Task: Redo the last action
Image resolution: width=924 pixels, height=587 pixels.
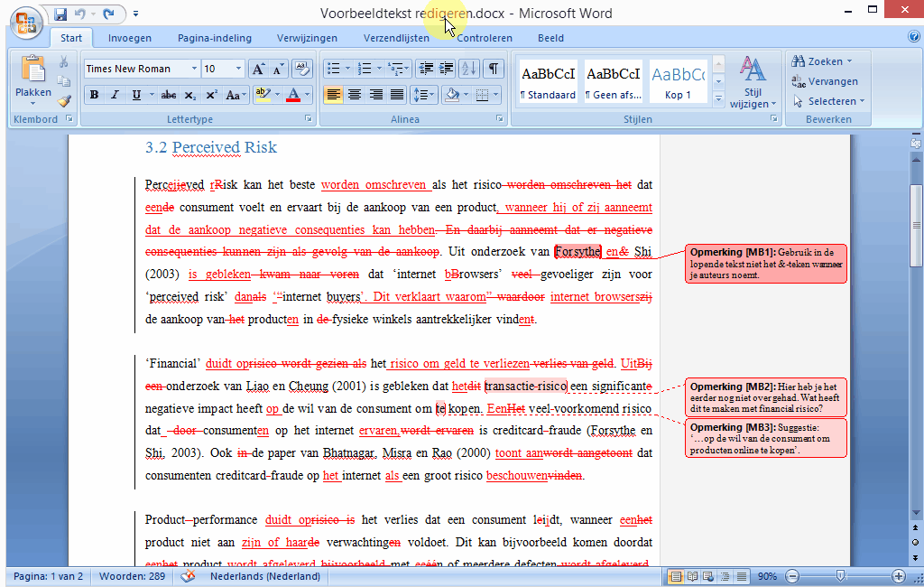Action: click(x=108, y=14)
